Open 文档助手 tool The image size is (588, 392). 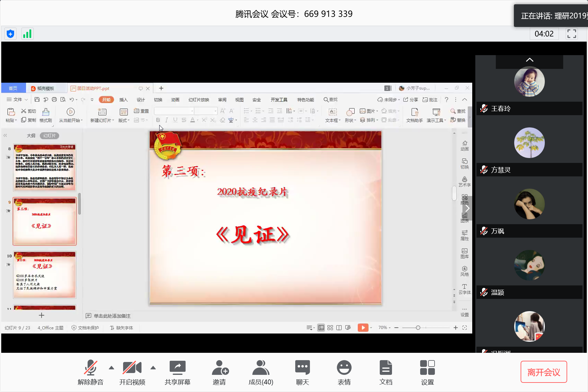click(x=414, y=115)
